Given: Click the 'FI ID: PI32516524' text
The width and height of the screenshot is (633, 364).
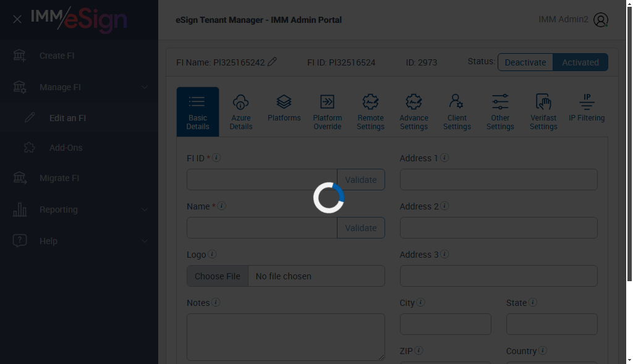Looking at the screenshot, I should coord(341,62).
